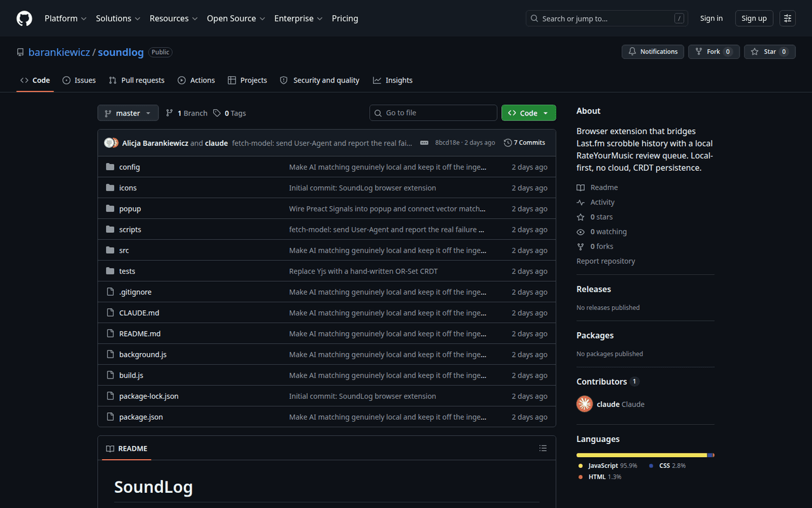
Task: Select the Code repository tab
Action: [35, 80]
